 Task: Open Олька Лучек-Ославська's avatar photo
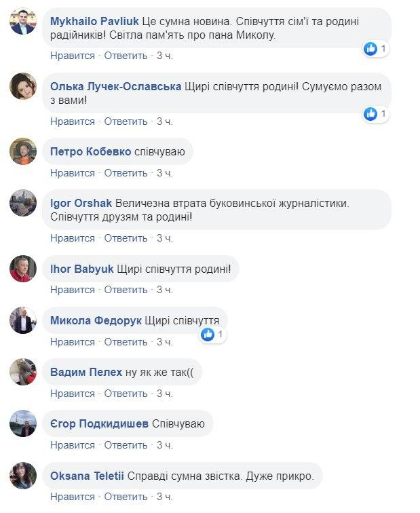point(23,86)
